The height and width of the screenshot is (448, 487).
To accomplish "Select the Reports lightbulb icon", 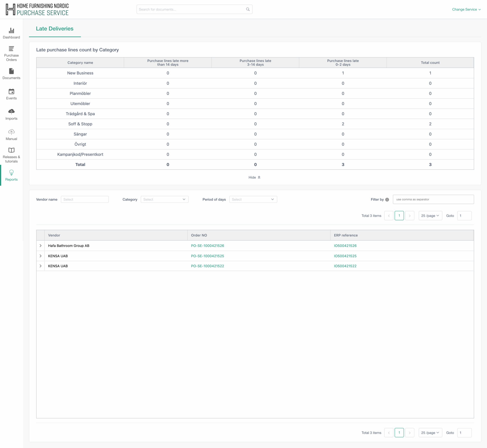I will [x=11, y=173].
